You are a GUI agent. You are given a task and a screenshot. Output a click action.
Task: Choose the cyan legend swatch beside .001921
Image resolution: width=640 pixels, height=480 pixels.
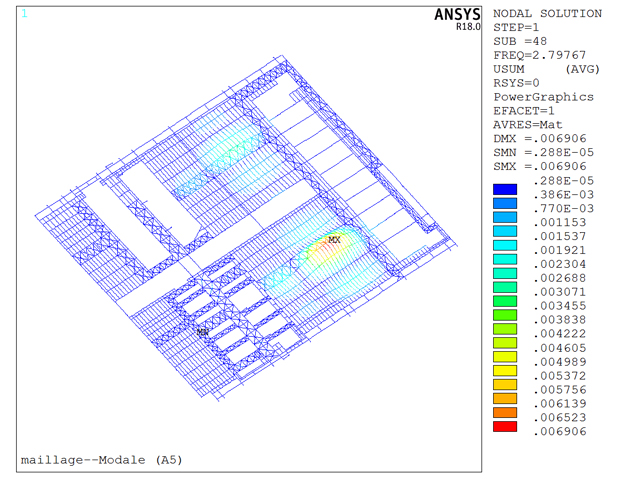point(506,245)
